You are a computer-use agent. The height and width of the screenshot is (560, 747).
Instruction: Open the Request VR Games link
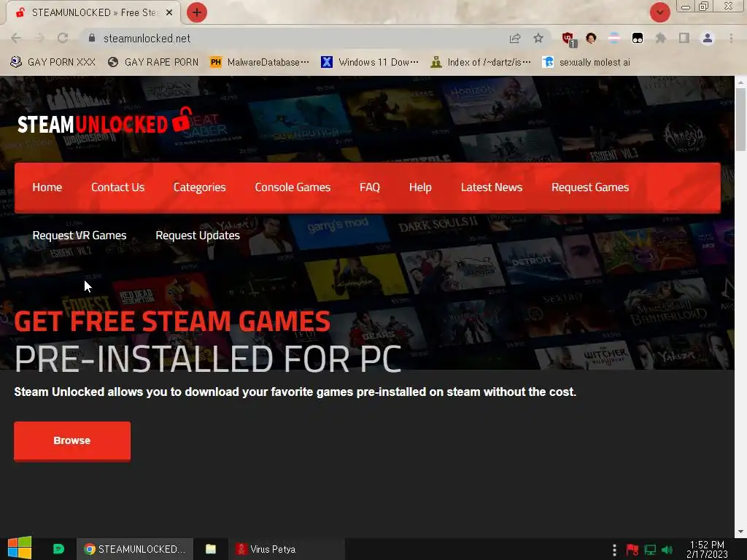(80, 236)
